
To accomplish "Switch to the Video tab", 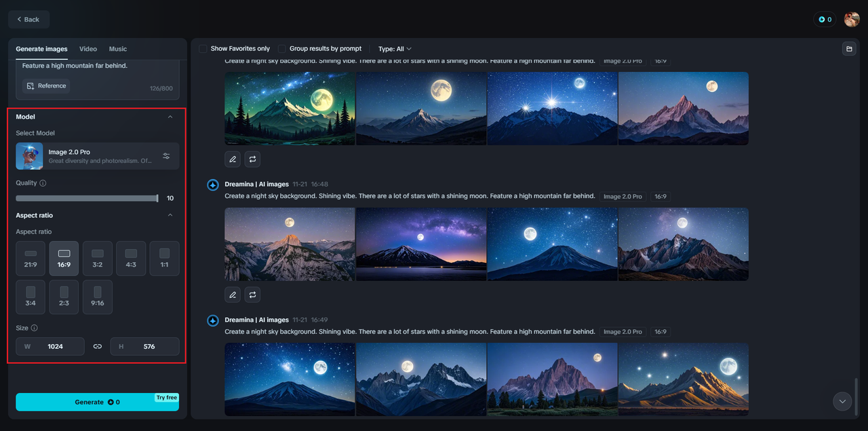I will coord(88,49).
